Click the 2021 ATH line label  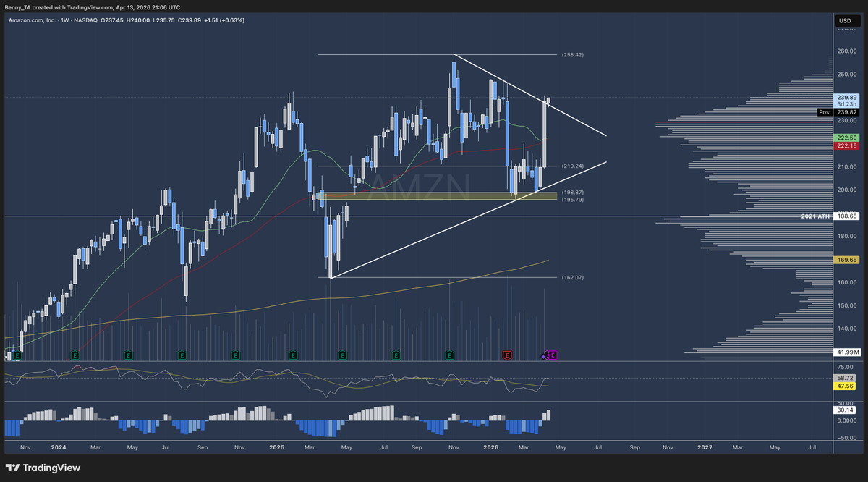[815, 216]
